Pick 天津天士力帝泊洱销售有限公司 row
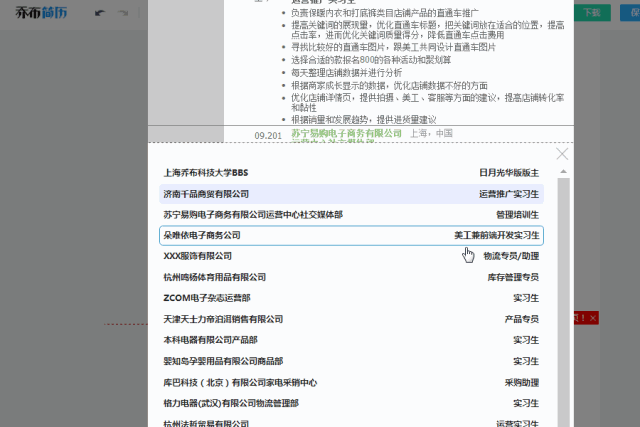The height and width of the screenshot is (427, 640). pos(351,320)
